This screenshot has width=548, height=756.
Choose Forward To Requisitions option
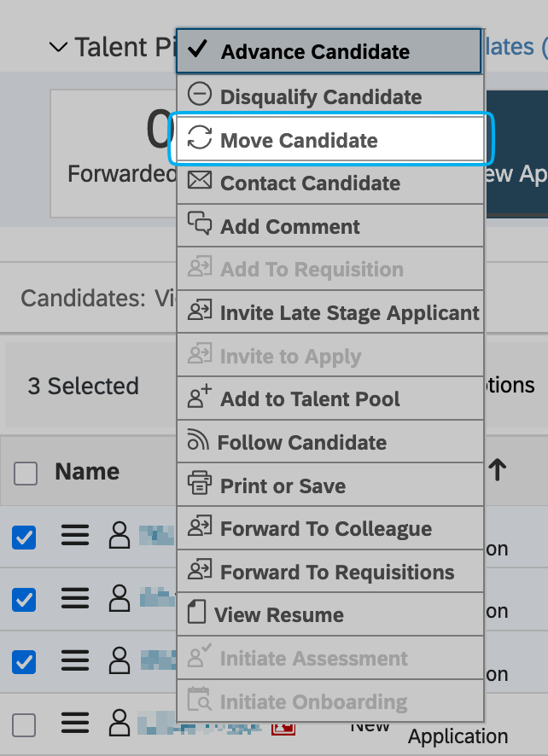pyautogui.click(x=337, y=572)
